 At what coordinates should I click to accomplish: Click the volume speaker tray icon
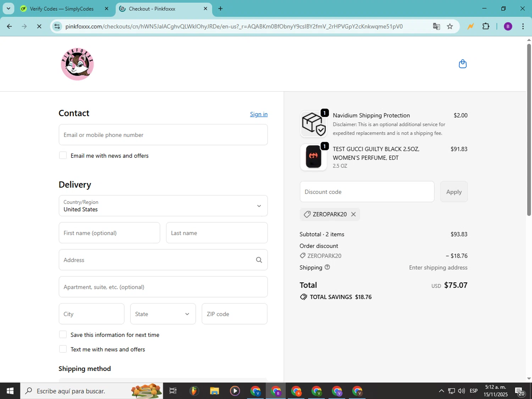(461, 391)
